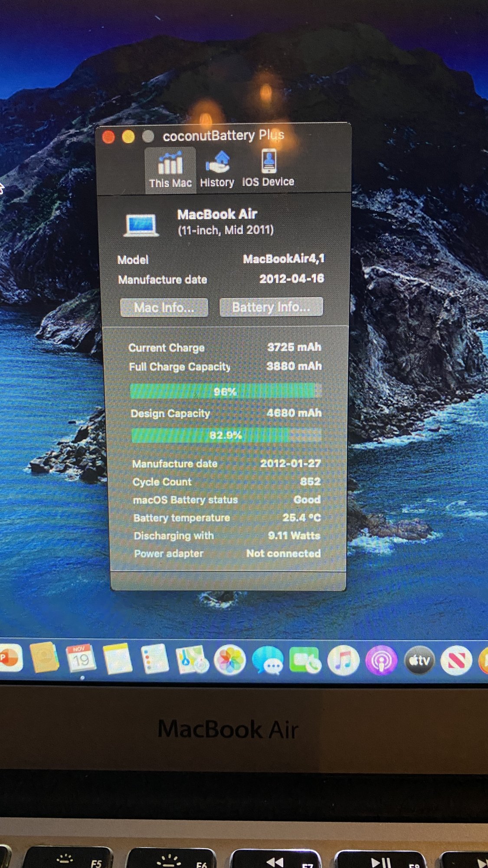Select the 4680 mAh design capacity value
The height and width of the screenshot is (868, 488).
pyautogui.click(x=294, y=413)
